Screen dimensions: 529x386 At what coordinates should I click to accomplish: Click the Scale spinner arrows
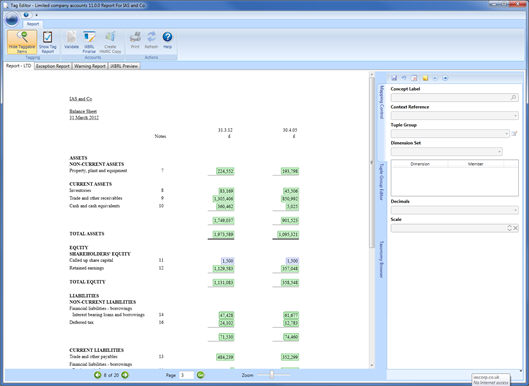(509, 228)
